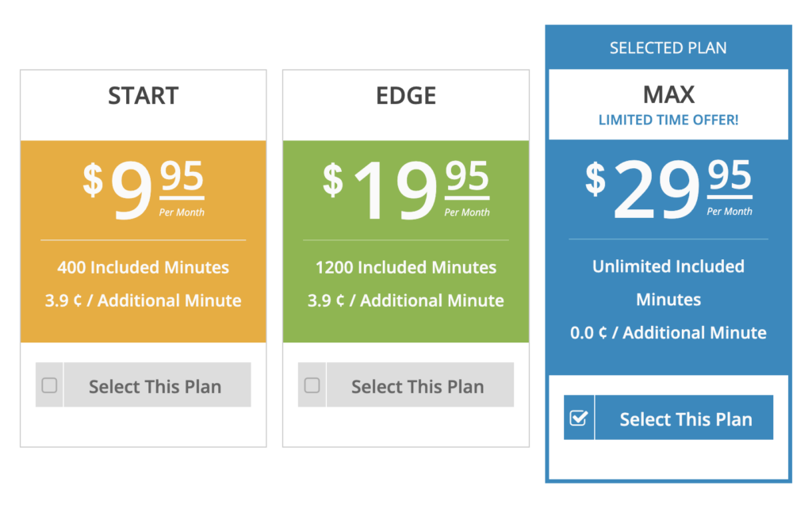Click the $19.95 per month price
The image size is (812, 505).
point(406,190)
